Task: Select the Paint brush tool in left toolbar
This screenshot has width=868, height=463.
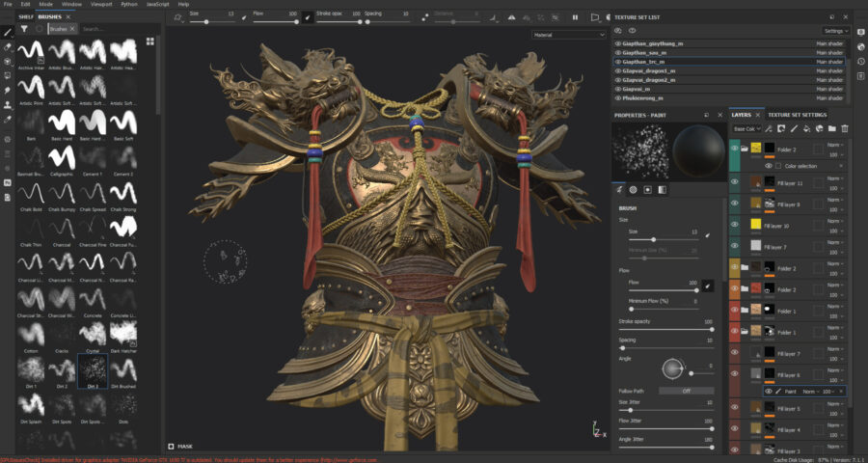Action: pyautogui.click(x=8, y=32)
